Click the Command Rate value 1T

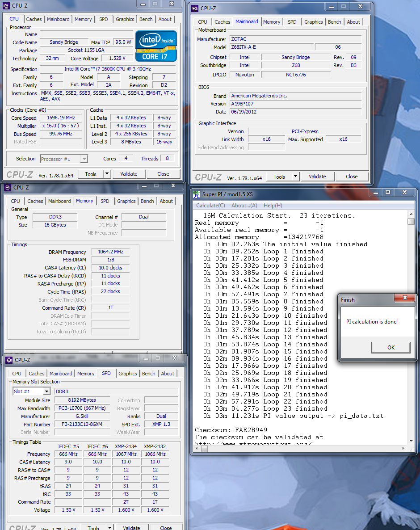[110, 307]
